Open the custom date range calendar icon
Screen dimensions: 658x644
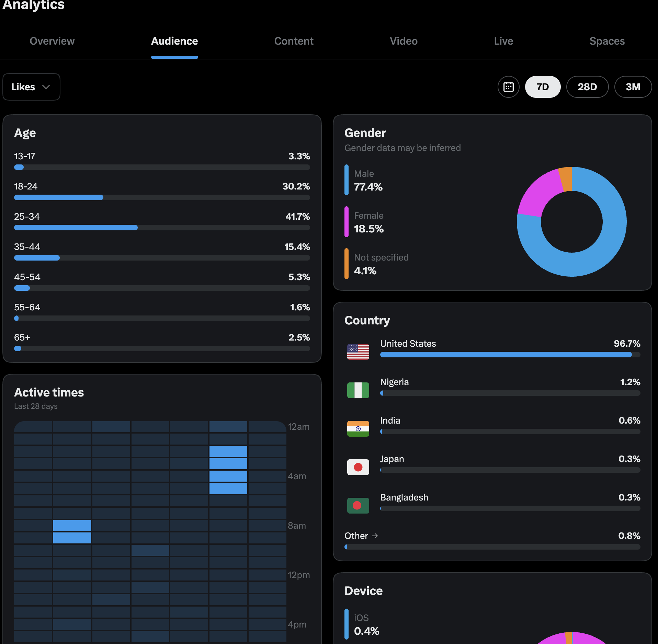508,87
